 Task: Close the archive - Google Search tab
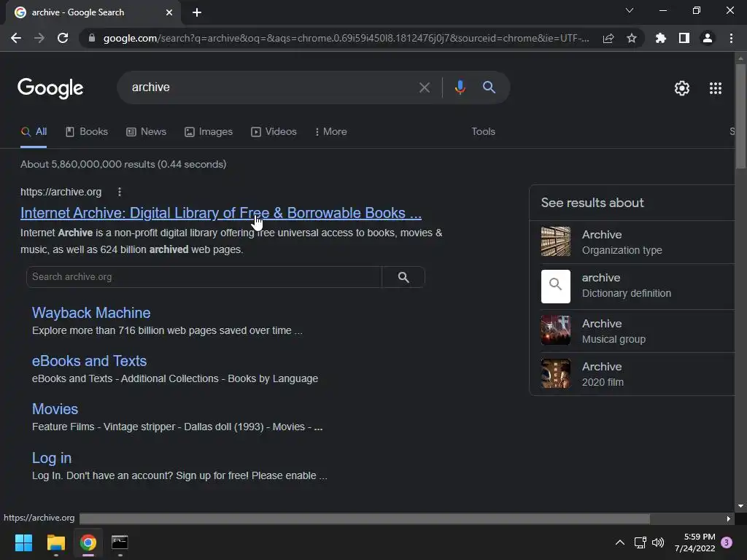pos(169,12)
